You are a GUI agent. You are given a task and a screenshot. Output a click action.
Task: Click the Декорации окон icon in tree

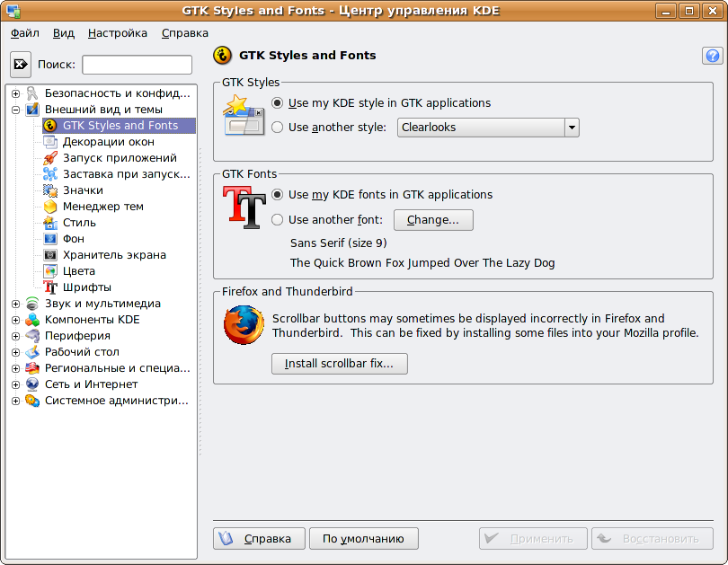[x=50, y=142]
